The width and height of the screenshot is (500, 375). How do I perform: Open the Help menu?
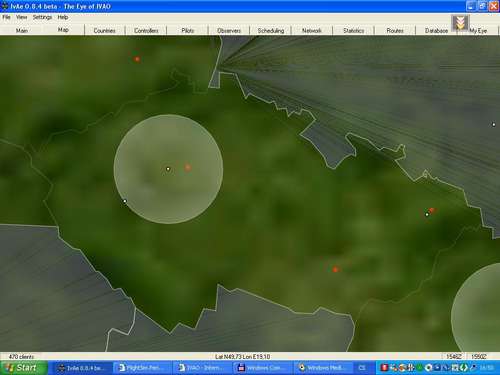[63, 17]
